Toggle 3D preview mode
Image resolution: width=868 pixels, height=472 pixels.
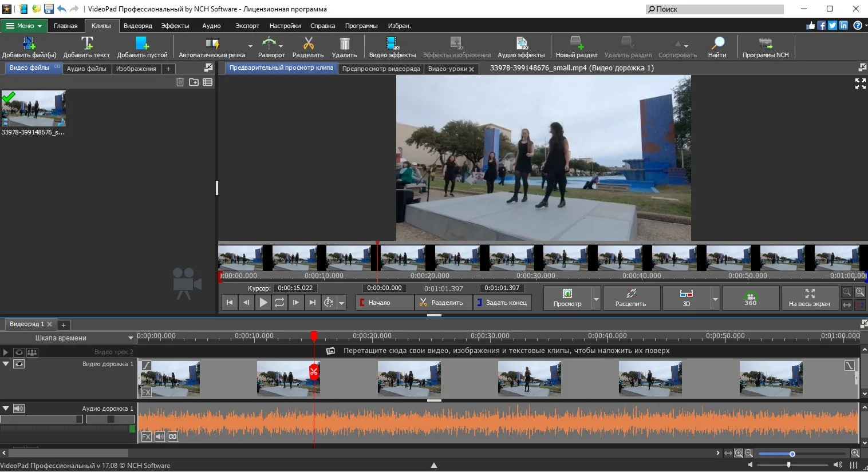[686, 298]
